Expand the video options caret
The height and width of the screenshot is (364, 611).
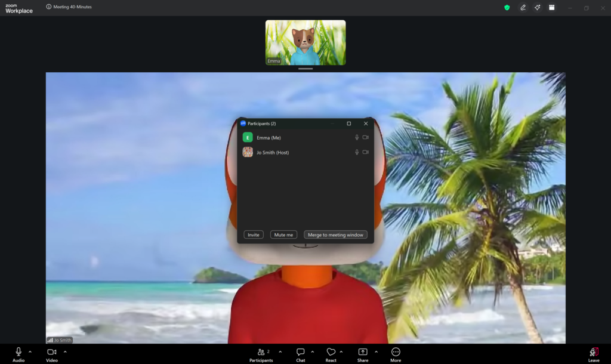coord(65,352)
